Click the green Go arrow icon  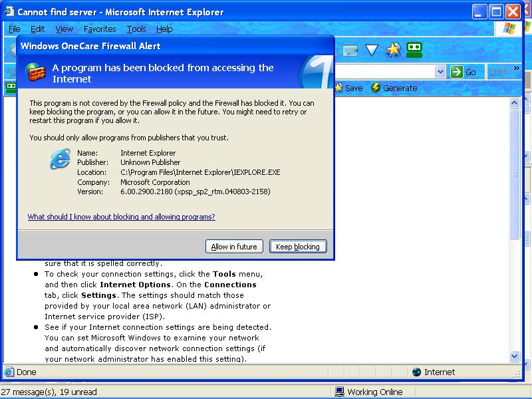(456, 72)
